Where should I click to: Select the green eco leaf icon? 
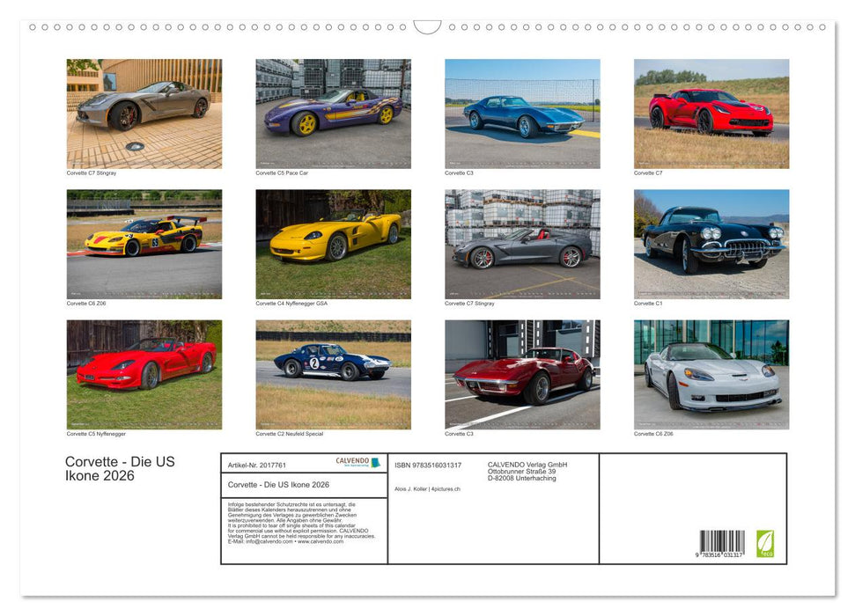(766, 543)
